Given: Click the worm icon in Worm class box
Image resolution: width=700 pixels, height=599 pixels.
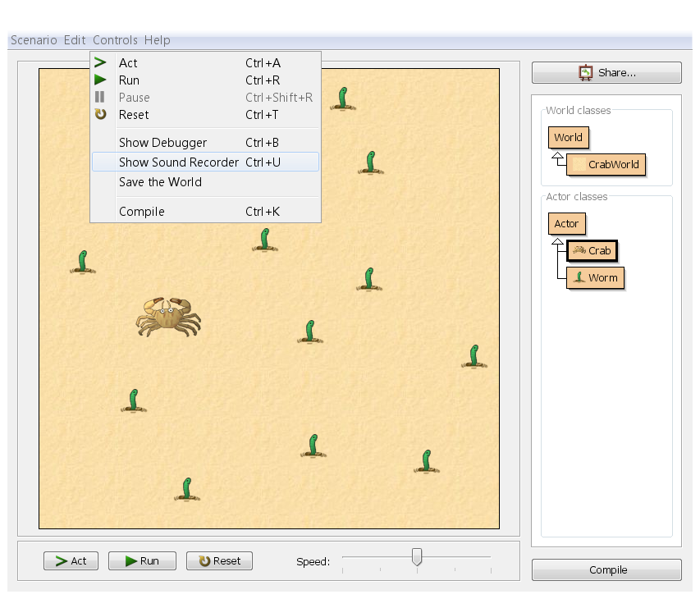Looking at the screenshot, I should [x=579, y=278].
